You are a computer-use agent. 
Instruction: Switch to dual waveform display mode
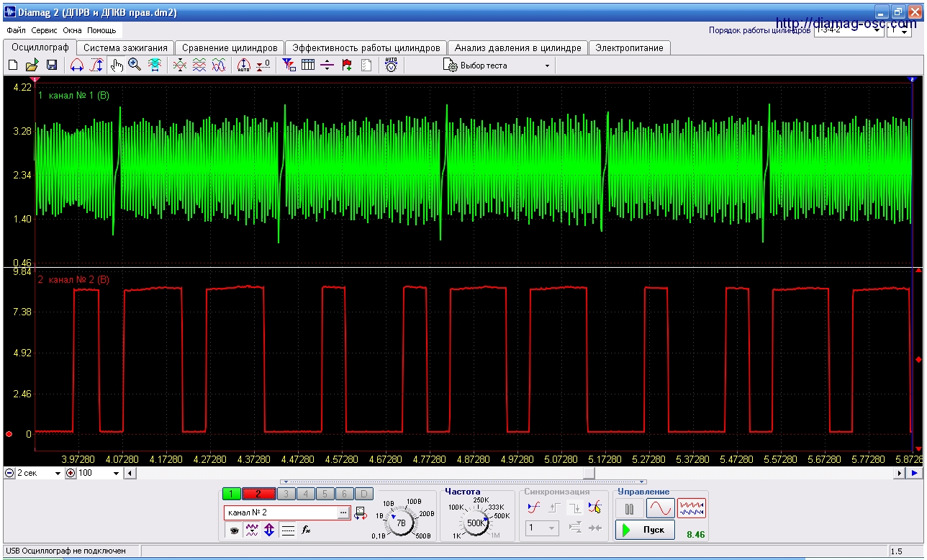[x=692, y=509]
